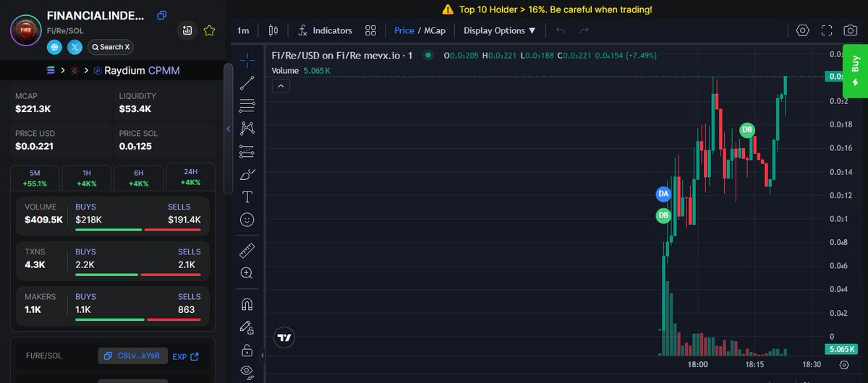Open chart settings hexagon icon

802,30
